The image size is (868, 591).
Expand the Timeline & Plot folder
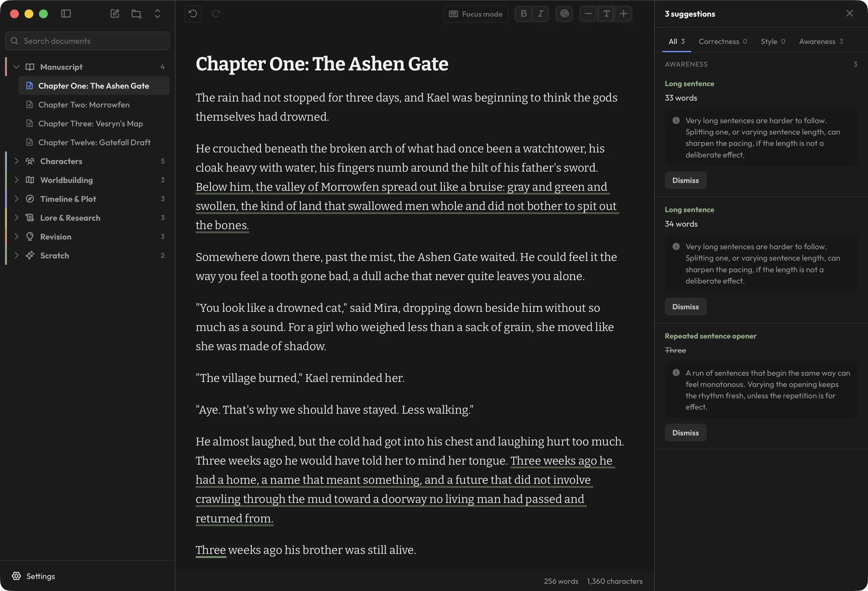16,199
